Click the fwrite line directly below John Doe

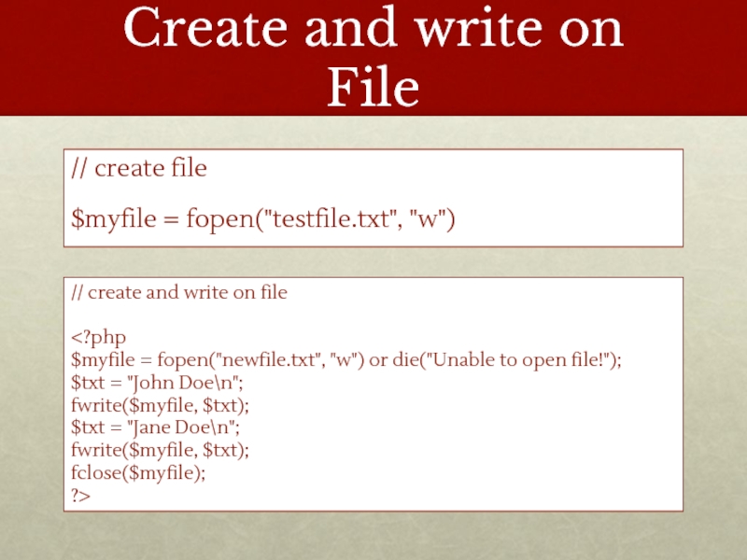point(161,403)
